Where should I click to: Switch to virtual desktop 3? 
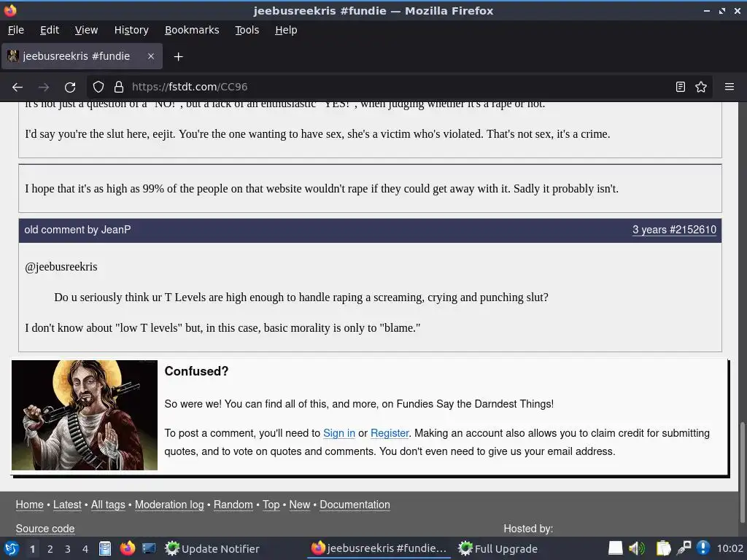coord(68,549)
